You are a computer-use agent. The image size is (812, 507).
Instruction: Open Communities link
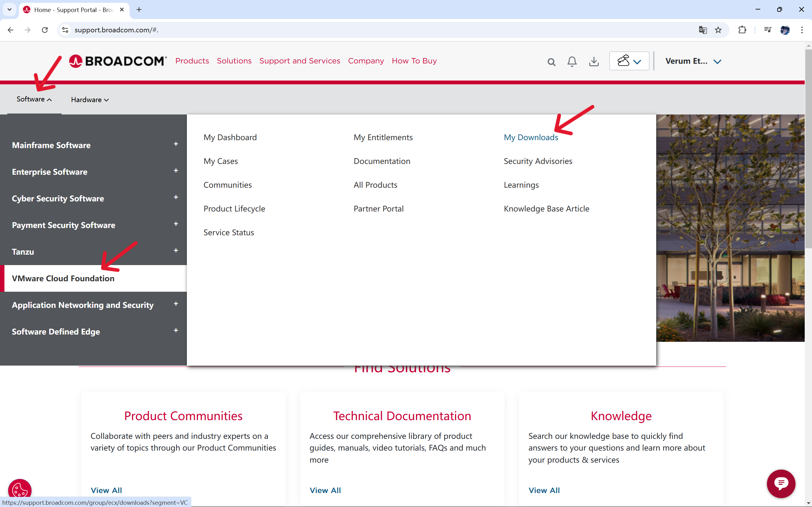pos(228,185)
